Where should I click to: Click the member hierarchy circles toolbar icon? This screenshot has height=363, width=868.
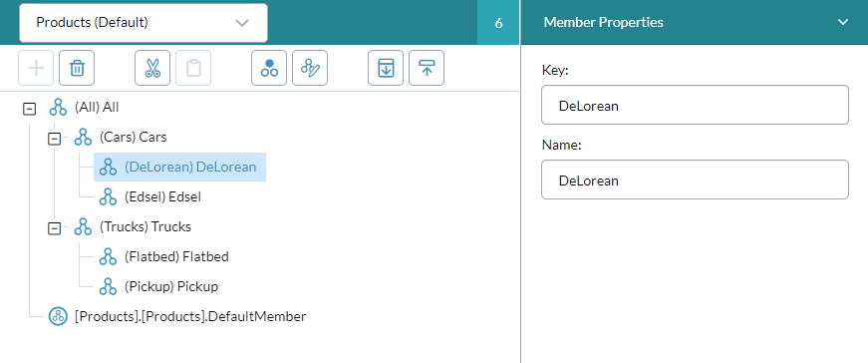pyautogui.click(x=269, y=68)
